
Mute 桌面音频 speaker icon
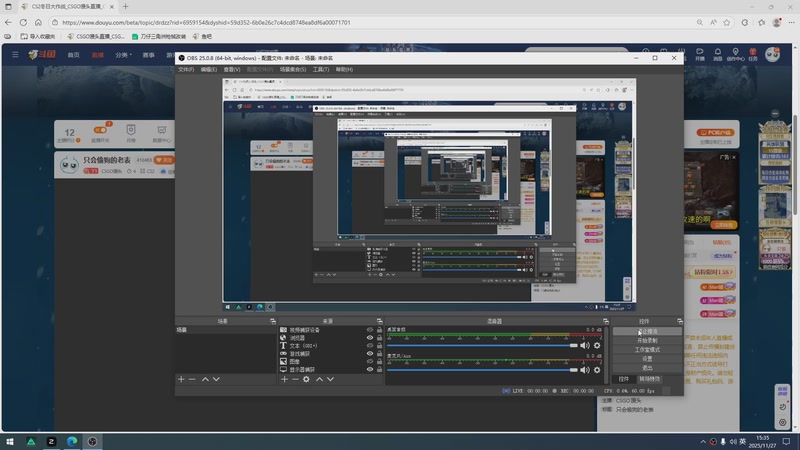(585, 345)
